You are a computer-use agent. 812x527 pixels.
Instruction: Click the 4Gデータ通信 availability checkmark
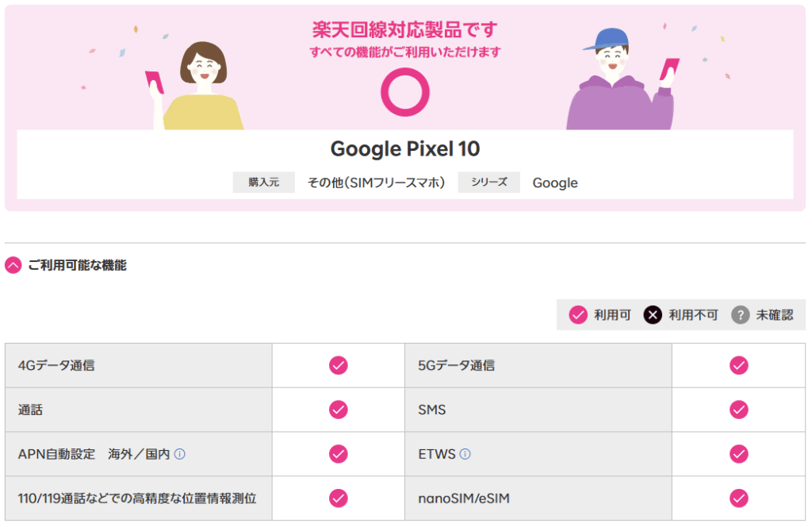coord(339,365)
